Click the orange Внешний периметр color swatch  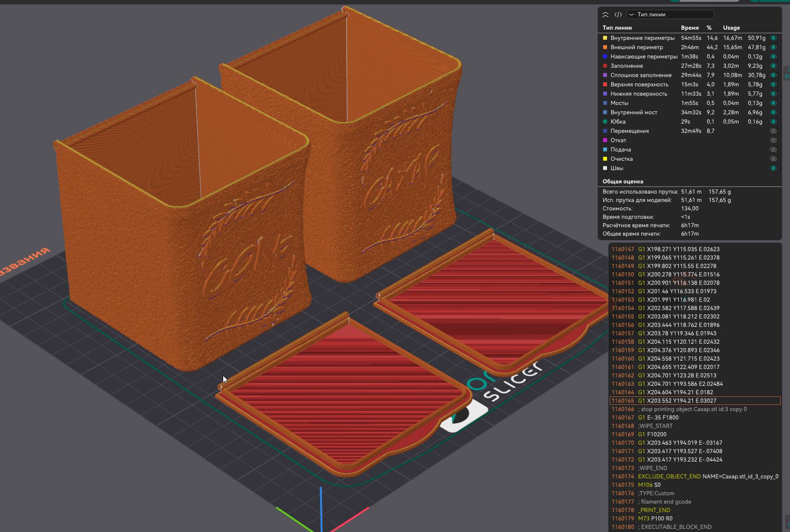[605, 47]
